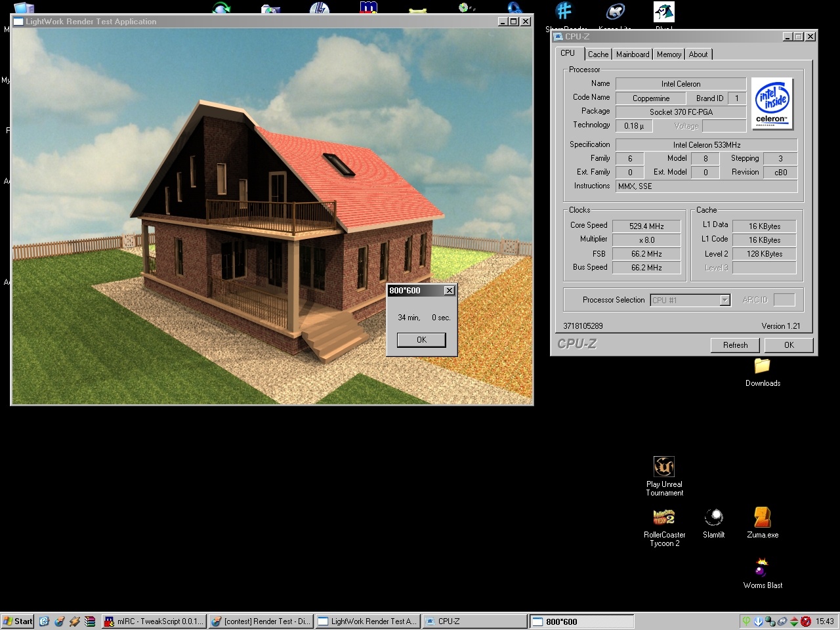Open the Slamtilt desktop shortcut
840x630 pixels.
pos(713,523)
